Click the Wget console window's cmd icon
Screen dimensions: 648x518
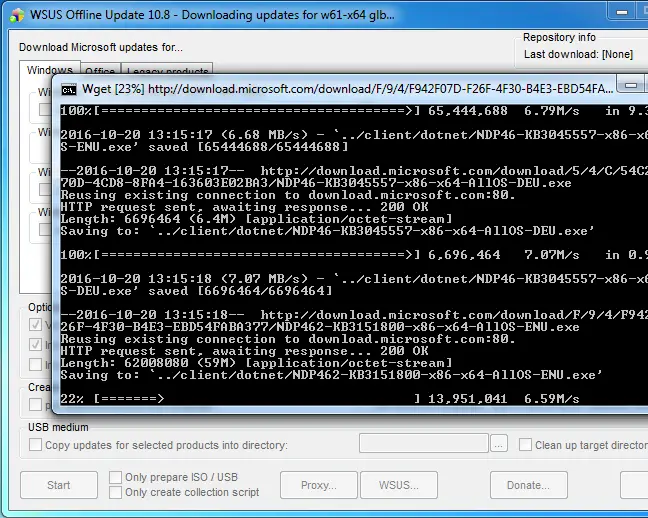pyautogui.click(x=69, y=90)
